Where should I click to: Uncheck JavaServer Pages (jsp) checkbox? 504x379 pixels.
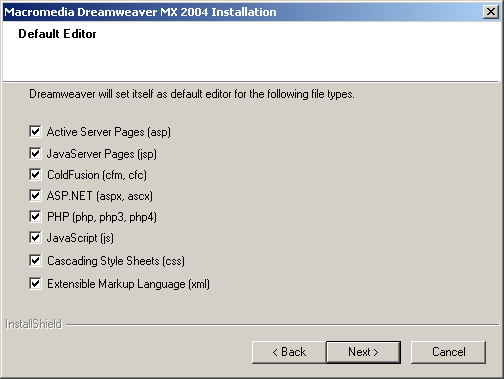35,154
